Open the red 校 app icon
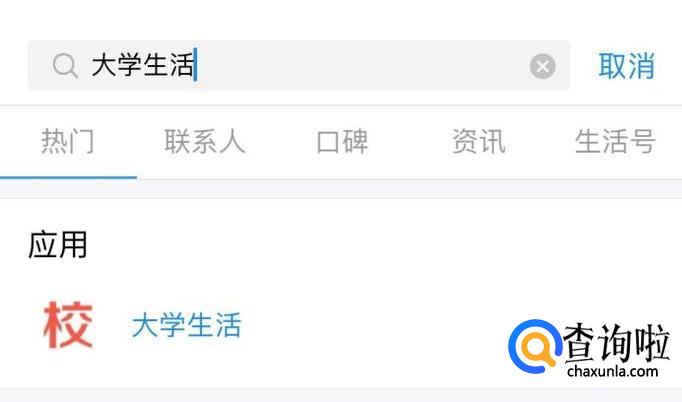 68,325
